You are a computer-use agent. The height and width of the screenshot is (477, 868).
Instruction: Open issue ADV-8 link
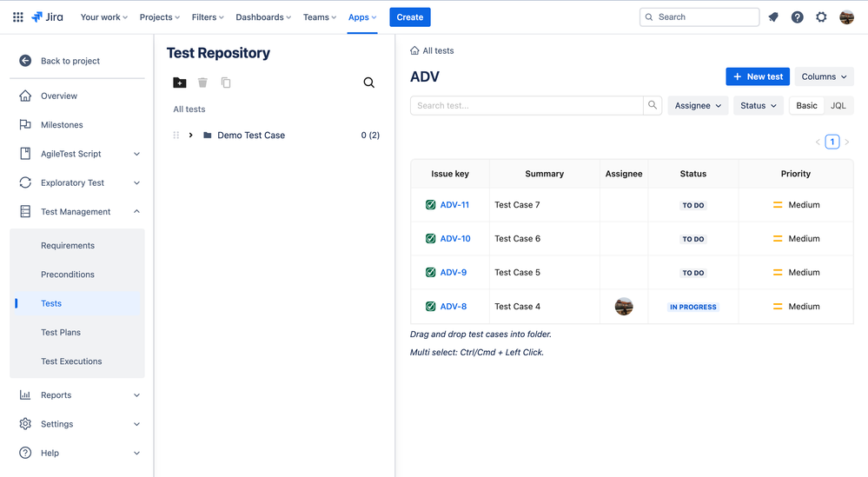tap(454, 306)
